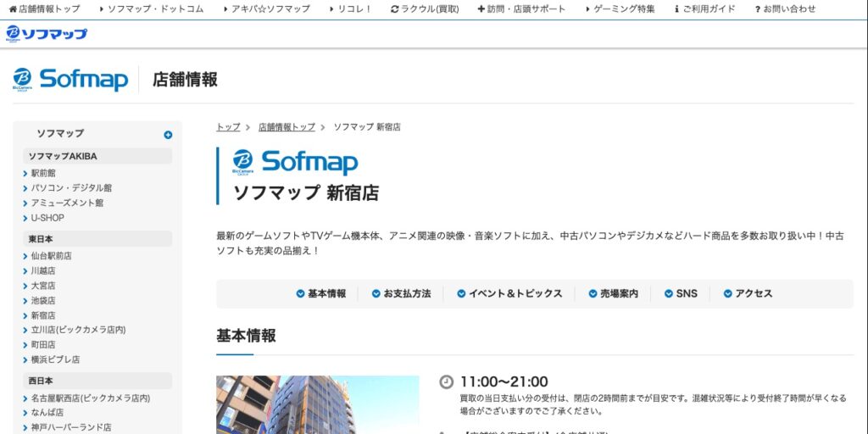Click the SNS anchor chevron icon
Viewport: 868px width, 434px height.
click(670, 294)
